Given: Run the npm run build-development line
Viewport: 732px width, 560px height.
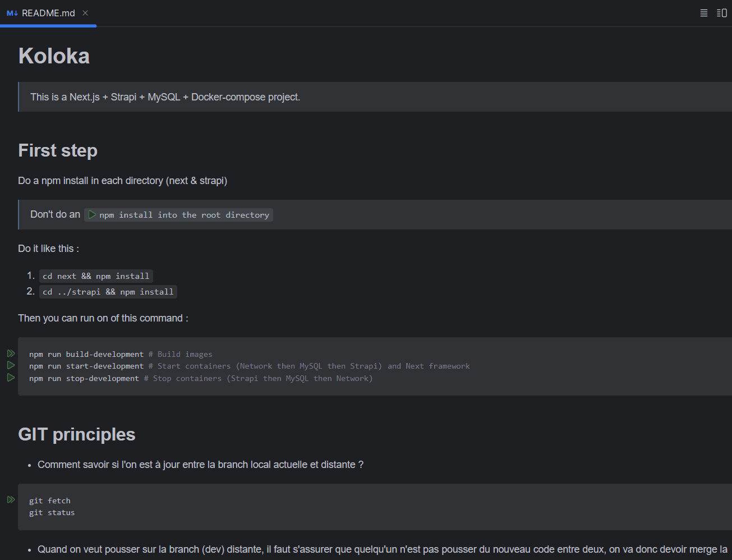Looking at the screenshot, I should tap(11, 354).
